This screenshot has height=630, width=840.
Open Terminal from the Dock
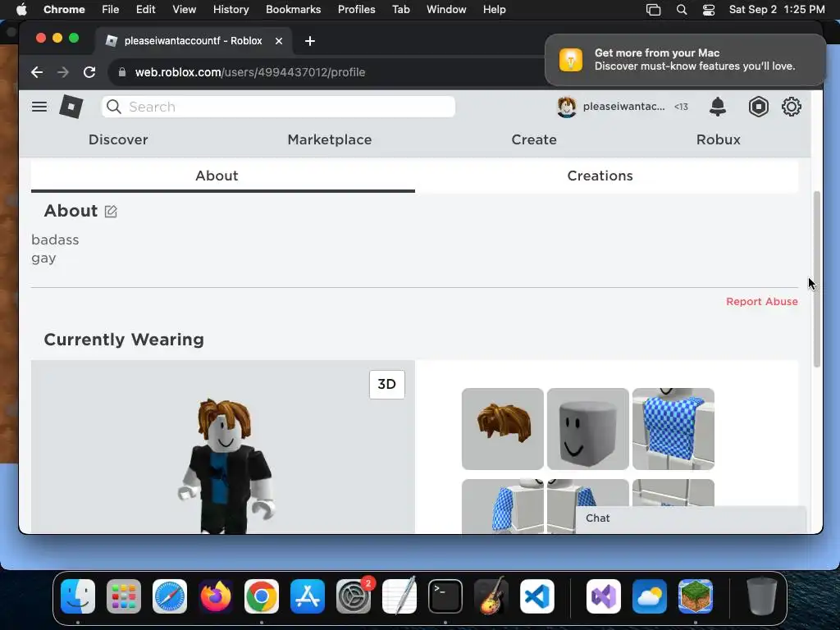pyautogui.click(x=445, y=596)
